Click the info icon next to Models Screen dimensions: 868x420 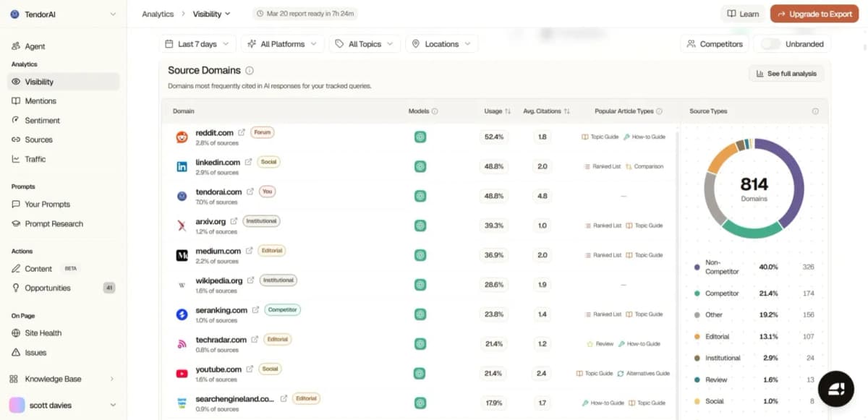pyautogui.click(x=435, y=111)
